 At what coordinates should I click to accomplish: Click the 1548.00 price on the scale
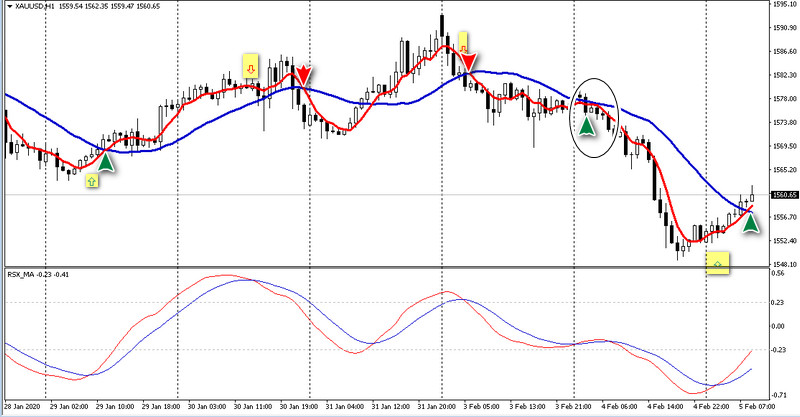[783, 264]
